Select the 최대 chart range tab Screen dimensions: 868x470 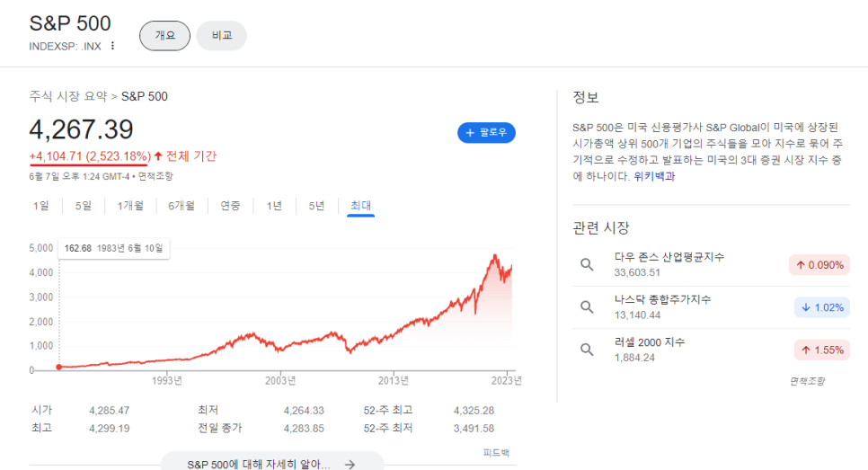pyautogui.click(x=361, y=206)
